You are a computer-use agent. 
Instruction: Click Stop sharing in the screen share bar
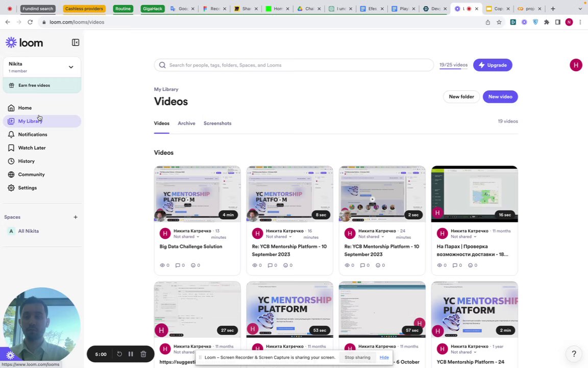[357, 357]
